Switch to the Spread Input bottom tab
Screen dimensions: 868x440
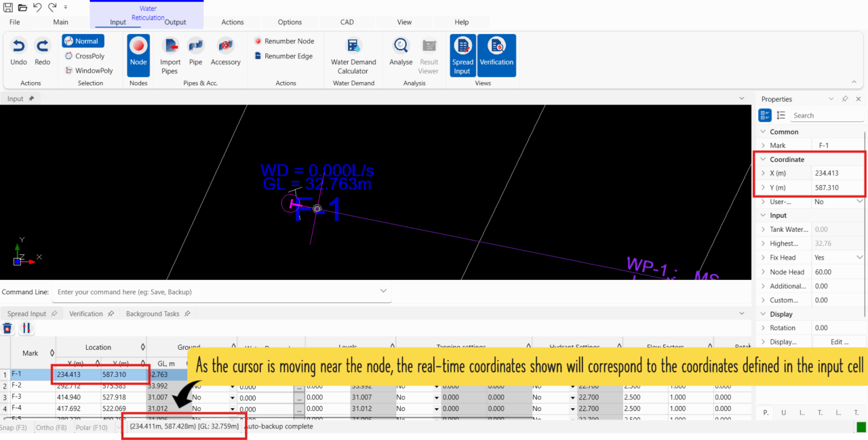click(26, 314)
